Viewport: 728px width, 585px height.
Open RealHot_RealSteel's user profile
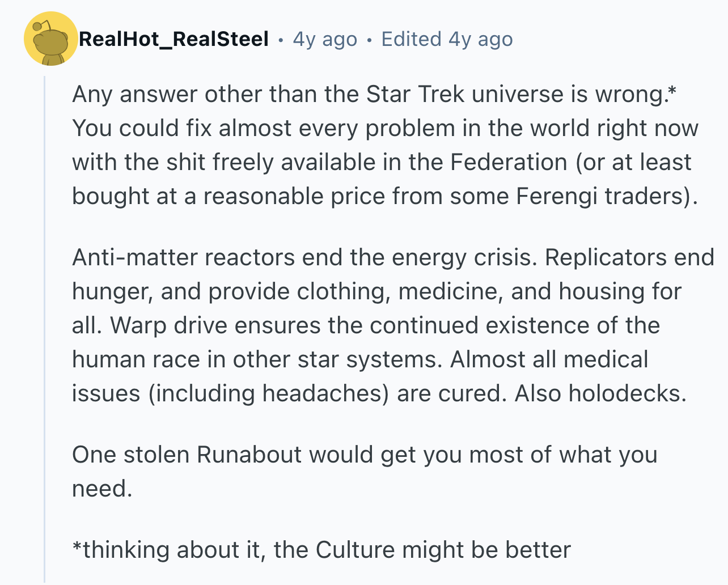(173, 39)
